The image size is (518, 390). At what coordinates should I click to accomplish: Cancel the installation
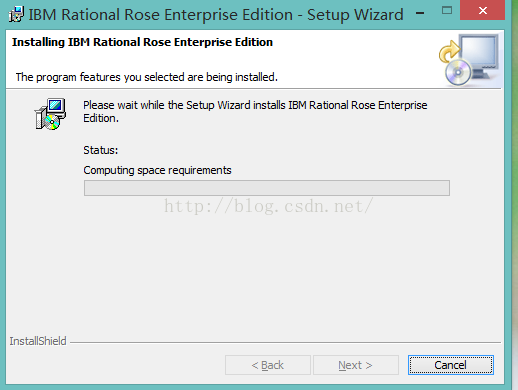click(450, 365)
